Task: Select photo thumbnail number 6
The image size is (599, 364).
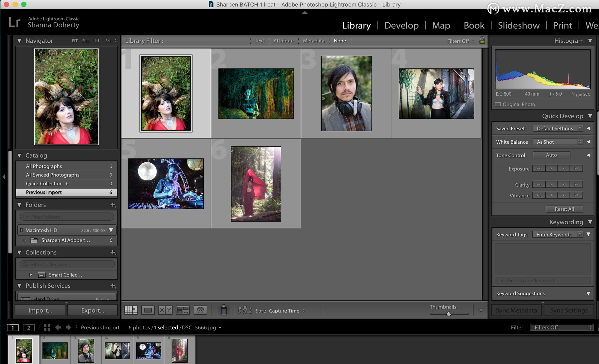Action: point(256,184)
